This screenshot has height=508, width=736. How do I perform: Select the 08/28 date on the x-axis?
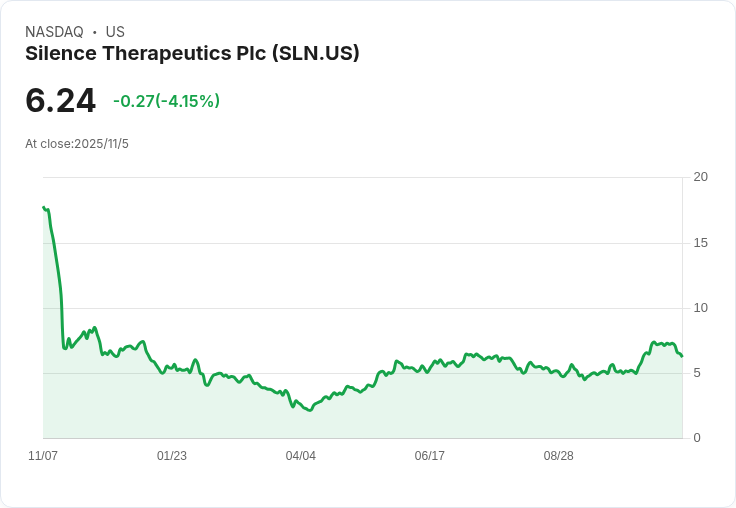coord(559,456)
